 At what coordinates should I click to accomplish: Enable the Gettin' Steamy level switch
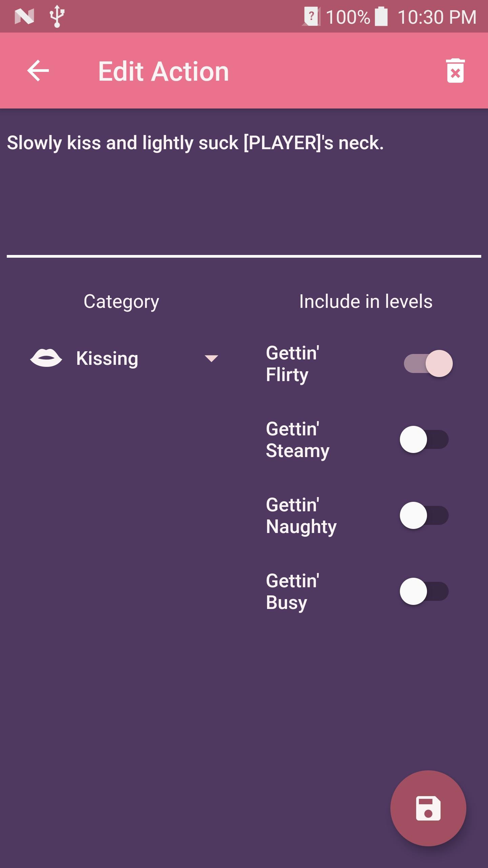424,439
